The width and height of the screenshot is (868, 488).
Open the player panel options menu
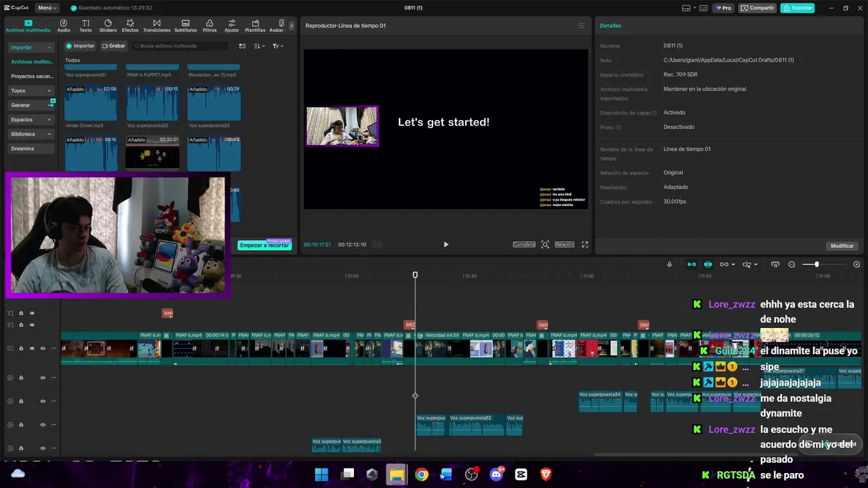[581, 26]
